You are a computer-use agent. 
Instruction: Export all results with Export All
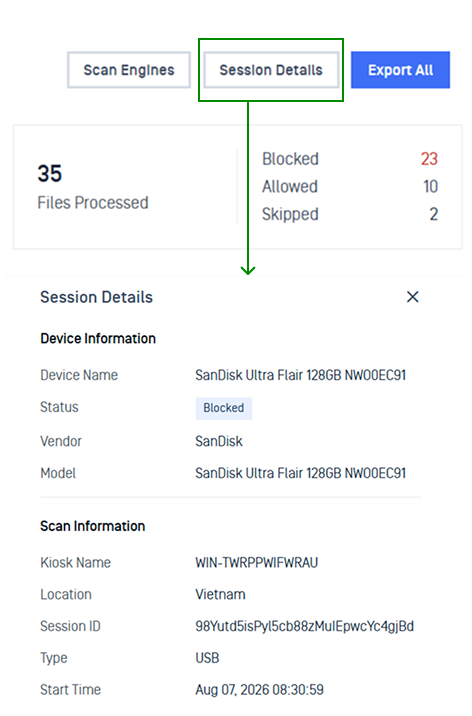coord(400,70)
